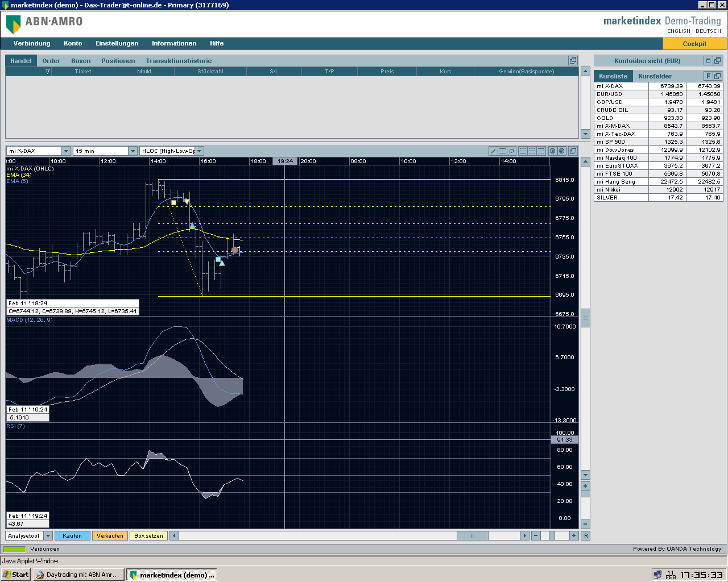Open the Analysetool dropdown
Image resolution: width=728 pixels, height=582 pixels.
tap(48, 536)
